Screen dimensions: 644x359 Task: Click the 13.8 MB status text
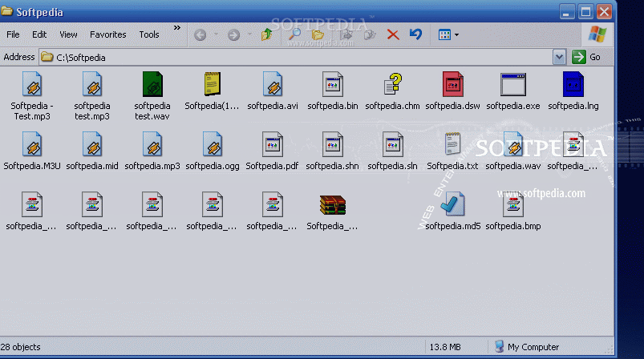click(445, 347)
